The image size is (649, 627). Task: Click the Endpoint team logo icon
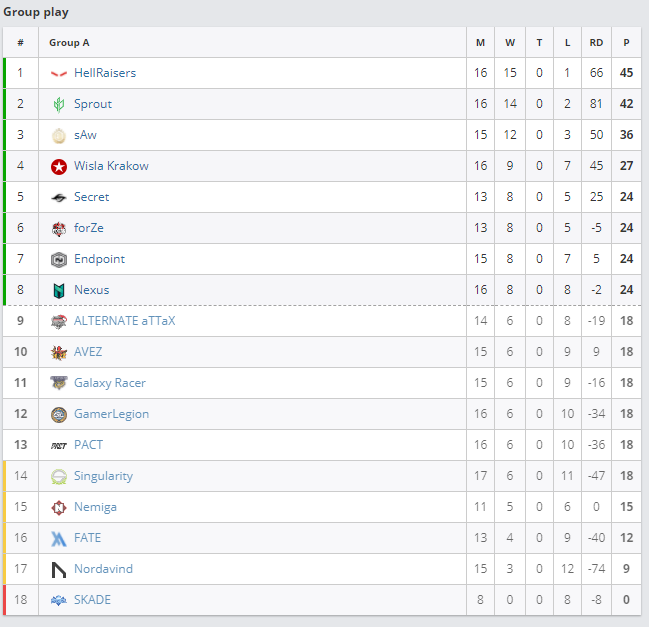(x=59, y=259)
